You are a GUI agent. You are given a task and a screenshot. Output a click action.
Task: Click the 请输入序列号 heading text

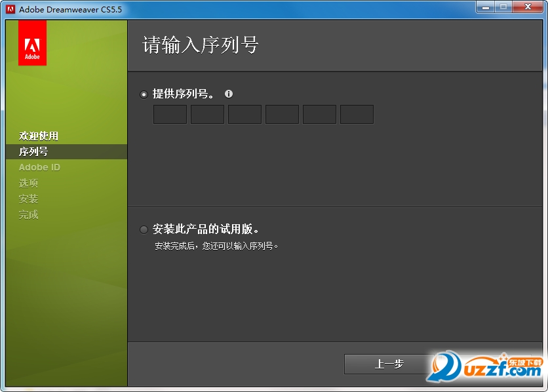pyautogui.click(x=201, y=45)
